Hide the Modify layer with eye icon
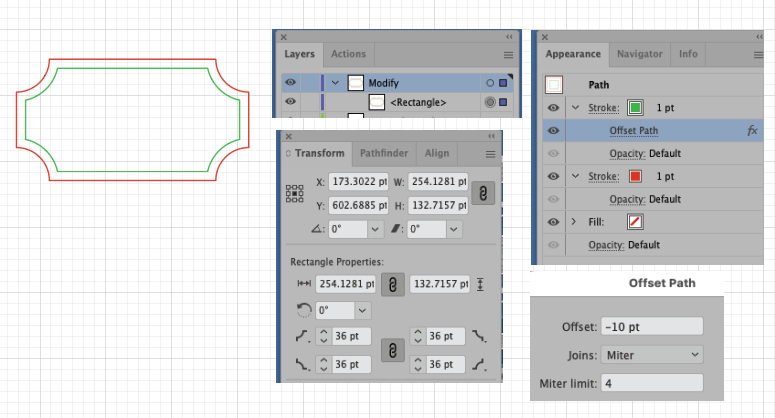Viewport: 775px width, 418px height. tap(291, 83)
